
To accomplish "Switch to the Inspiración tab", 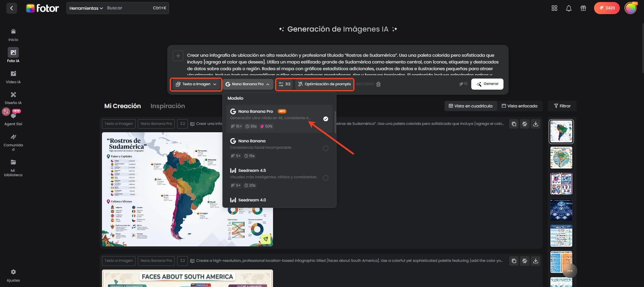I will 167,106.
